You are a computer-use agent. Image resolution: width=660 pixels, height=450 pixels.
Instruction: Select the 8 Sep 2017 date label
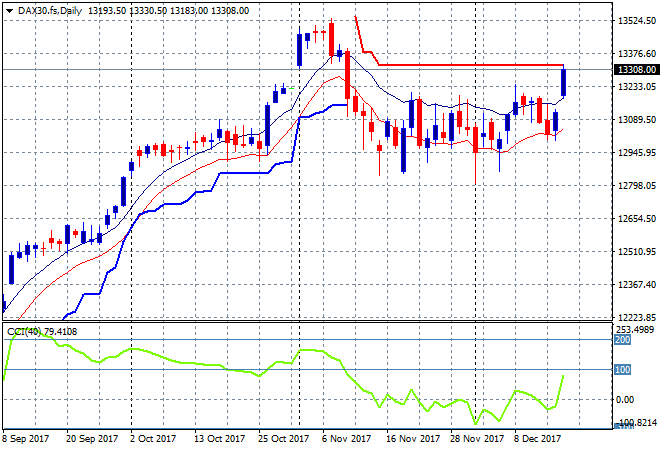coord(26,439)
